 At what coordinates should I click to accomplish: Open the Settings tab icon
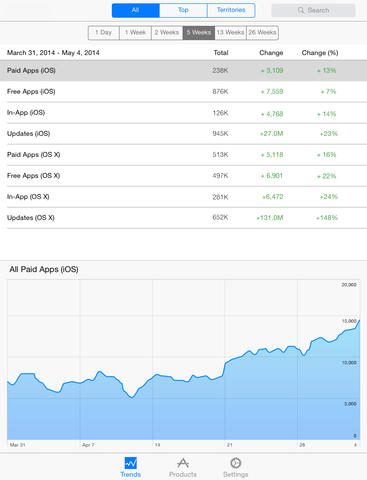pos(235,463)
